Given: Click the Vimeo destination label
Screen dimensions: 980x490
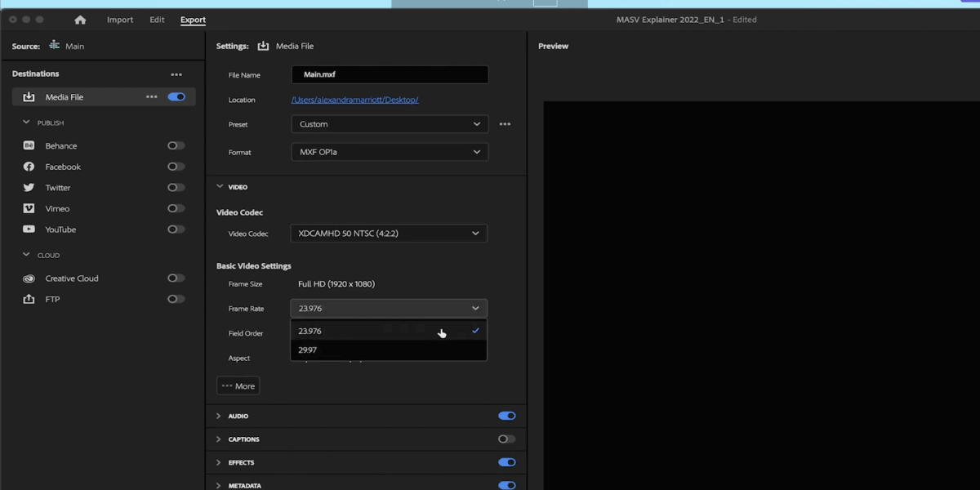Looking at the screenshot, I should coord(57,209).
